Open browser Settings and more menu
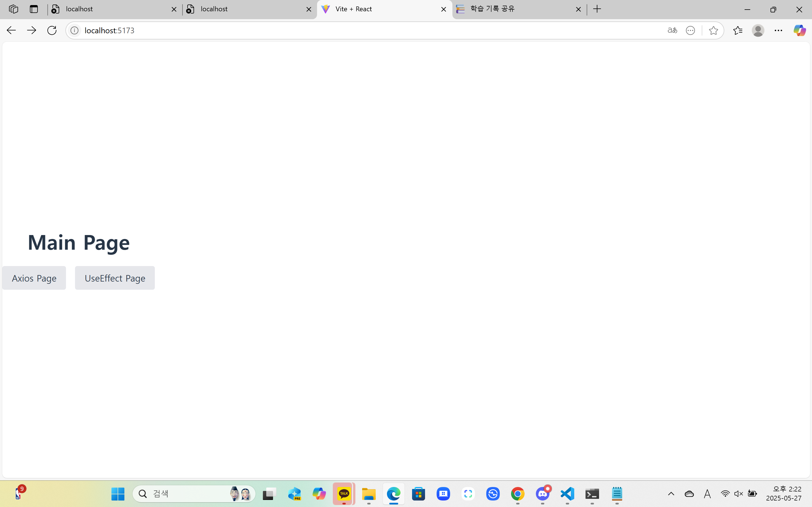This screenshot has width=812, height=507. (778, 30)
